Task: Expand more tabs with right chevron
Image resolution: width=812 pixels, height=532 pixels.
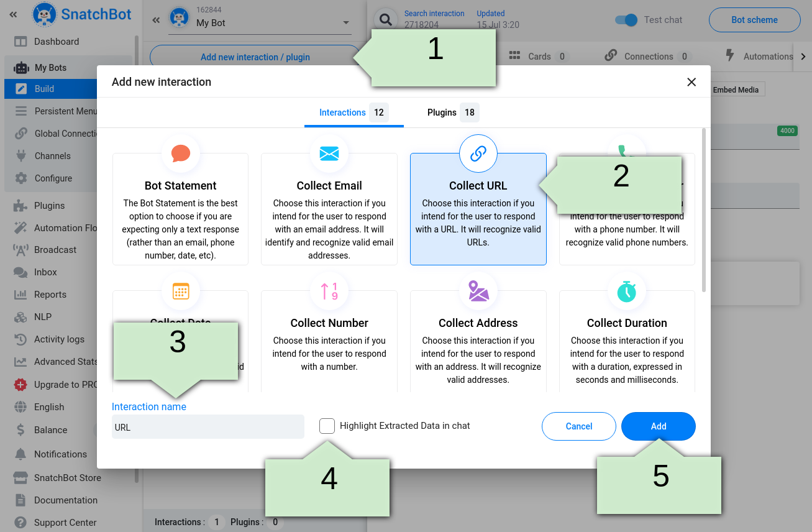Action: (803, 57)
